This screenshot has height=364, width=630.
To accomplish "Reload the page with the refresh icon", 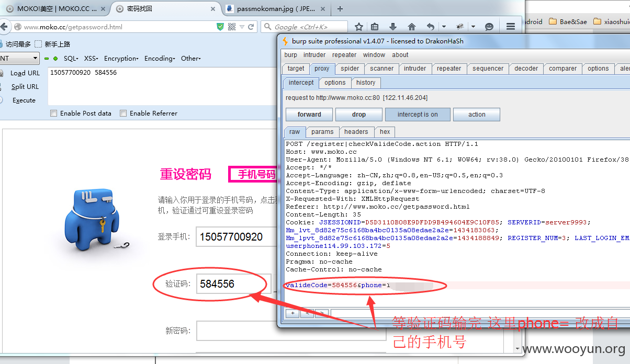I will pos(251,27).
